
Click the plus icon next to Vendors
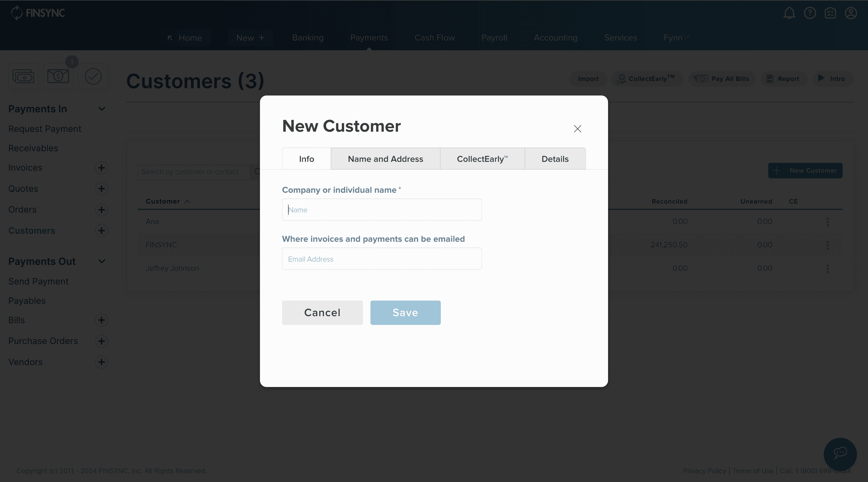click(101, 362)
